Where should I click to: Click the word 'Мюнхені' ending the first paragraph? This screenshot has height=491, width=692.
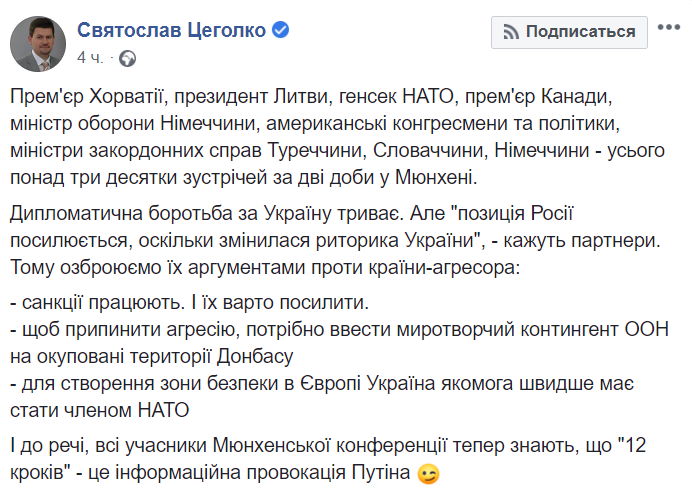(436, 177)
